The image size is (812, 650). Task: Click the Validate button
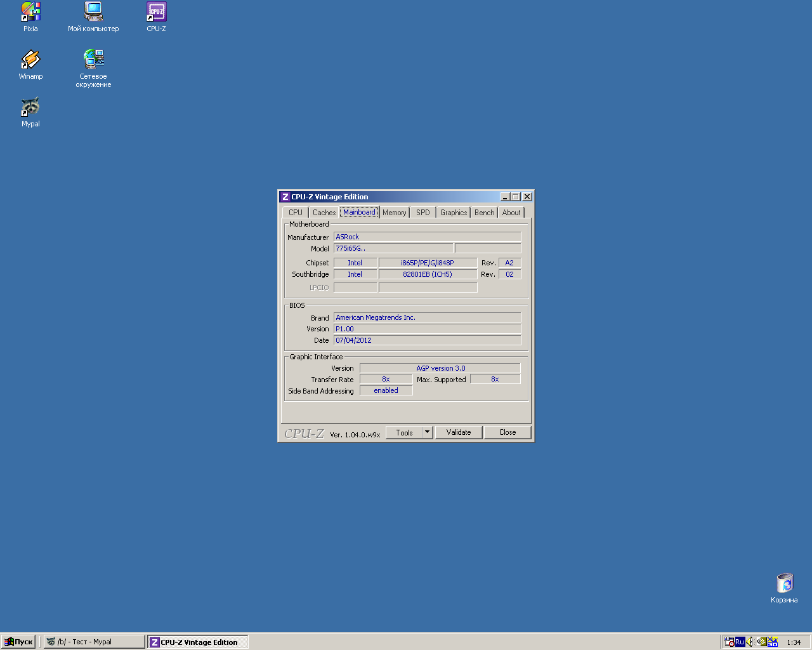click(459, 432)
